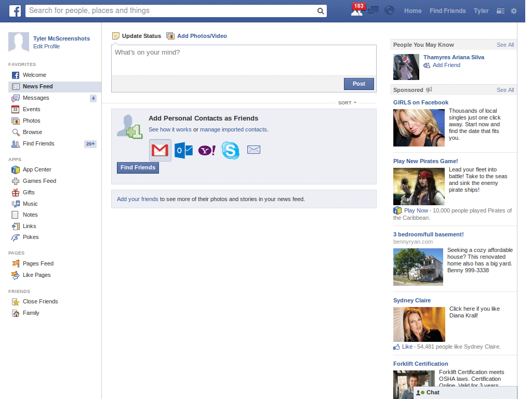Click the Photos sidebar icon
Viewport: 532px width, 399px height.
15,121
